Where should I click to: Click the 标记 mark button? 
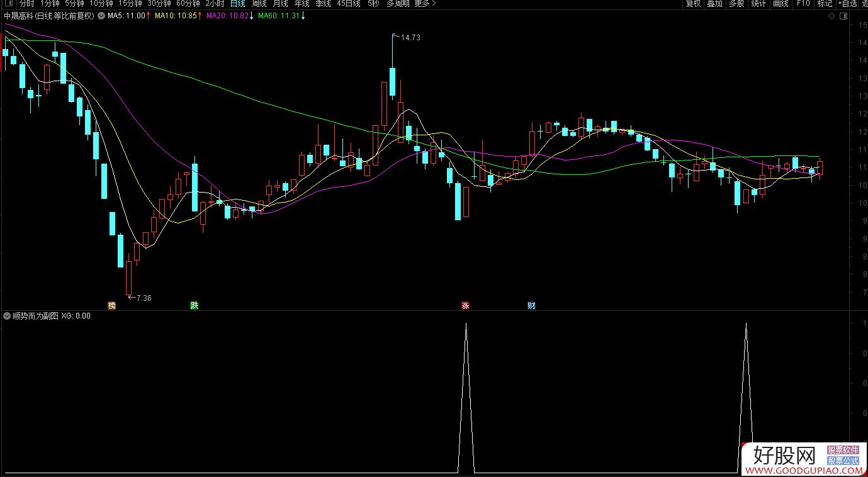point(825,4)
